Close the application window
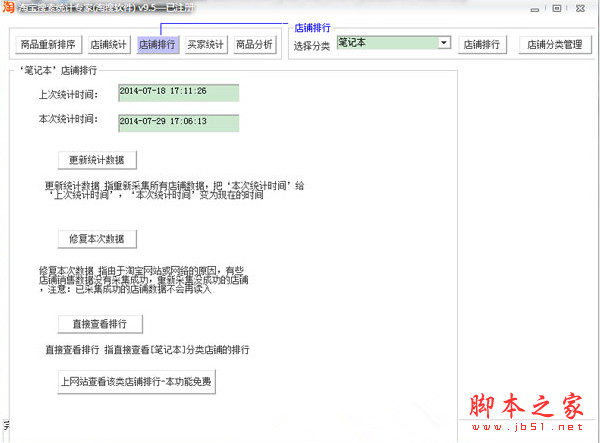Screen dimensions: 600x443 tap(580, 8)
